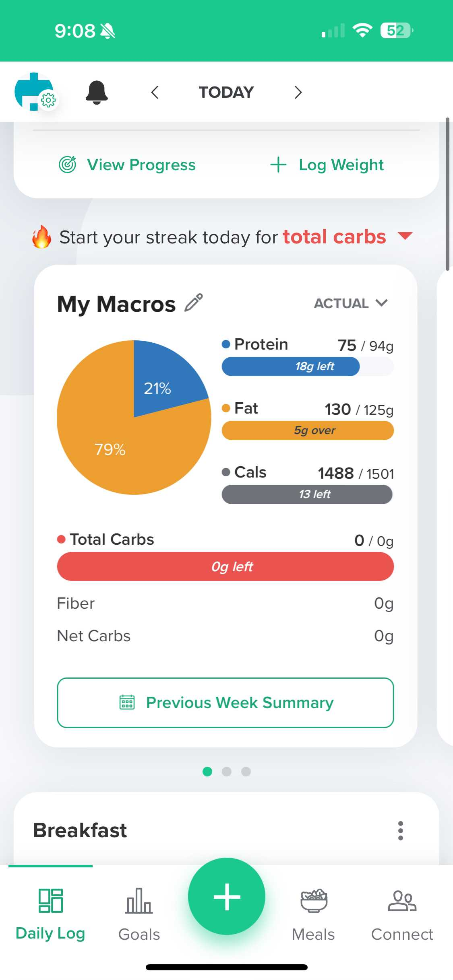Go to previous day arrow
Viewport: 453px width, 980px height.
pyautogui.click(x=155, y=92)
